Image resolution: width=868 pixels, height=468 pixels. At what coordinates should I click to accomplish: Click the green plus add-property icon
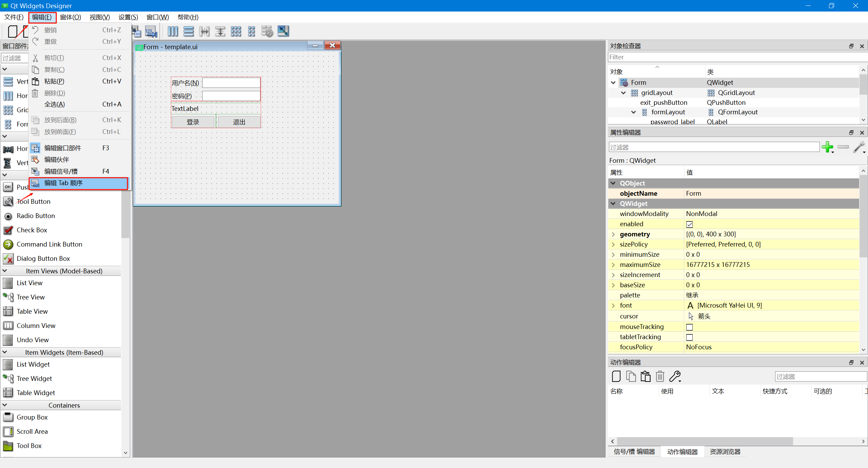pyautogui.click(x=827, y=147)
